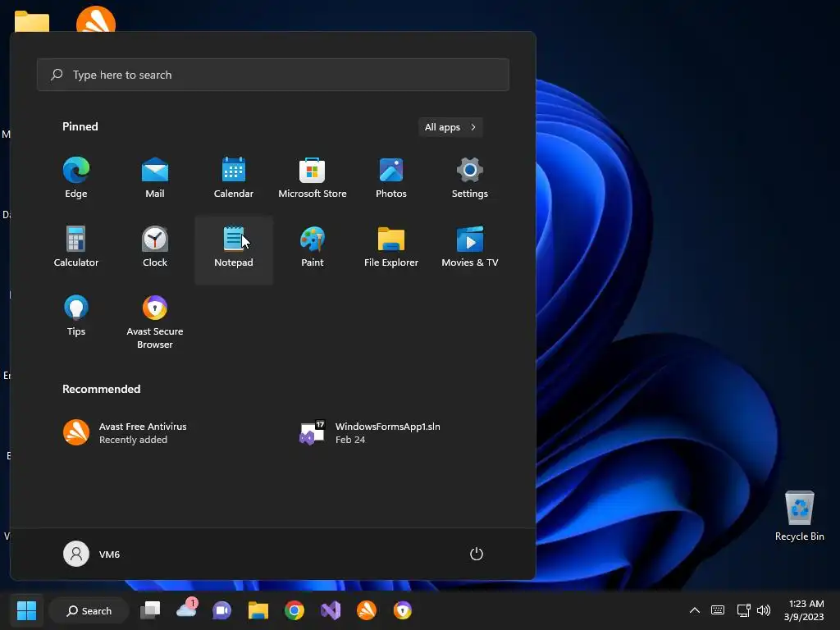Open Microsoft Store from pinned apps
The width and height of the screenshot is (840, 630).
313,179
